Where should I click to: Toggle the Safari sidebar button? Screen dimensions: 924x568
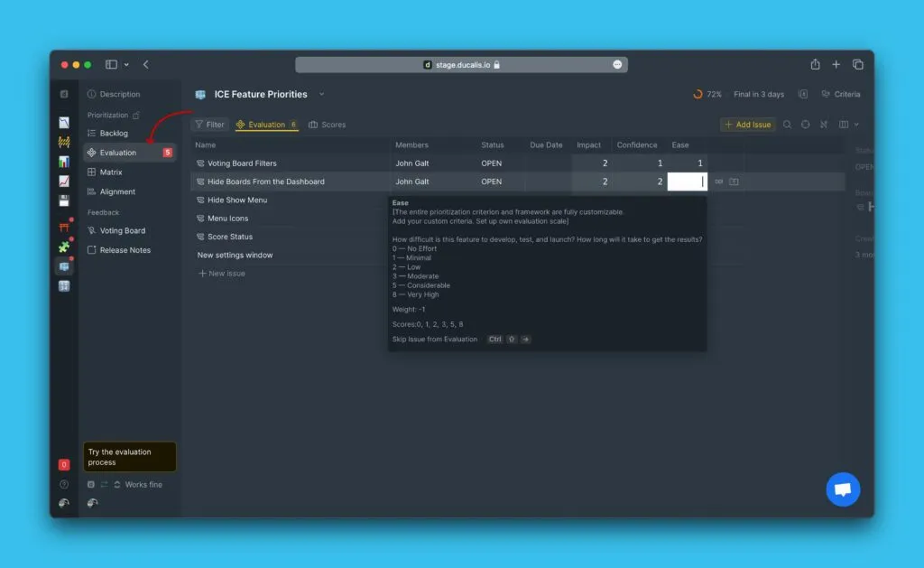click(111, 65)
